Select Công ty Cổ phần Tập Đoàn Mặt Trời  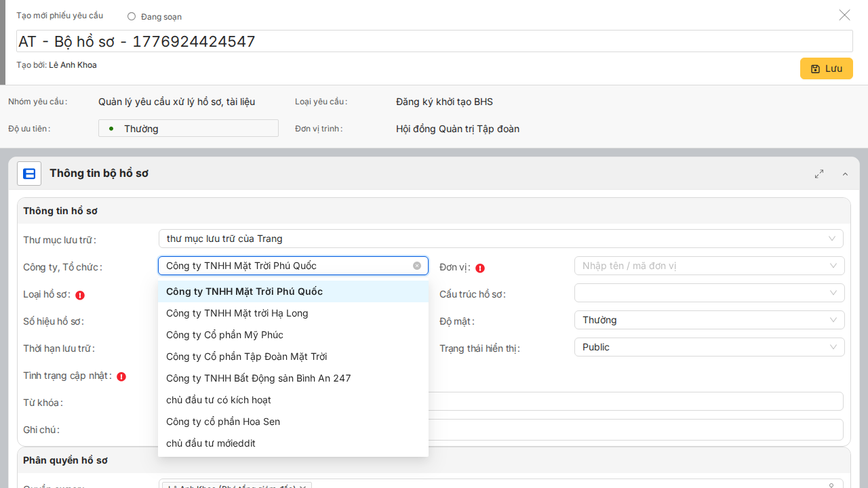point(246,357)
